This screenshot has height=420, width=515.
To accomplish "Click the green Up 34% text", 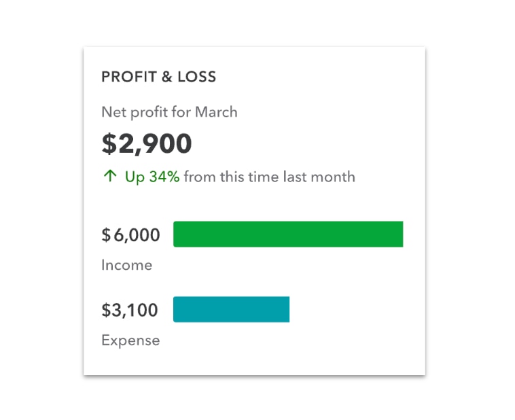I will [x=152, y=177].
